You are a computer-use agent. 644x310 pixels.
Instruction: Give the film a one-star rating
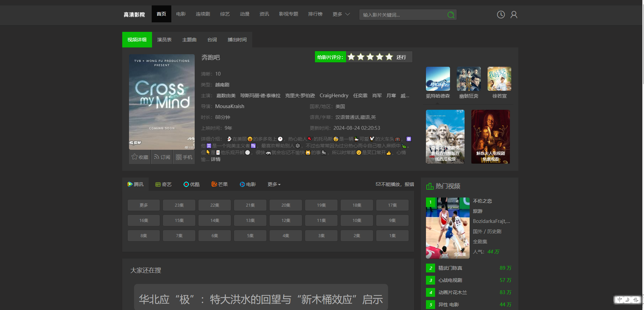click(351, 57)
